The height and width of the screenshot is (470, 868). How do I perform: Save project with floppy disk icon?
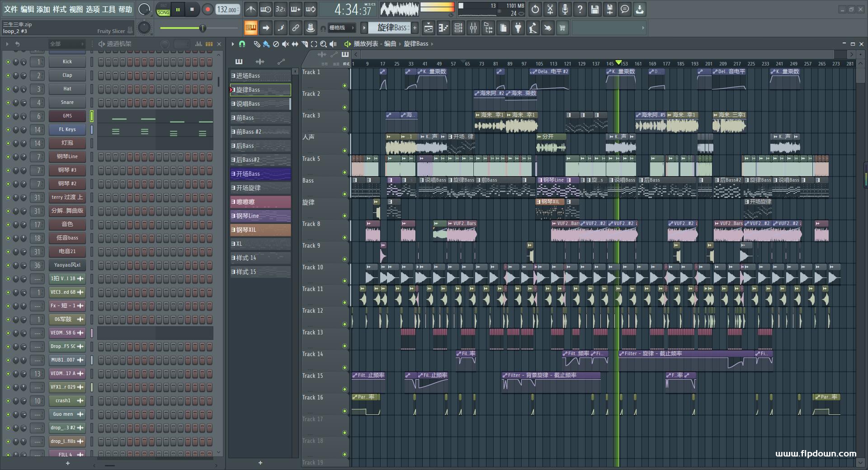tap(595, 9)
